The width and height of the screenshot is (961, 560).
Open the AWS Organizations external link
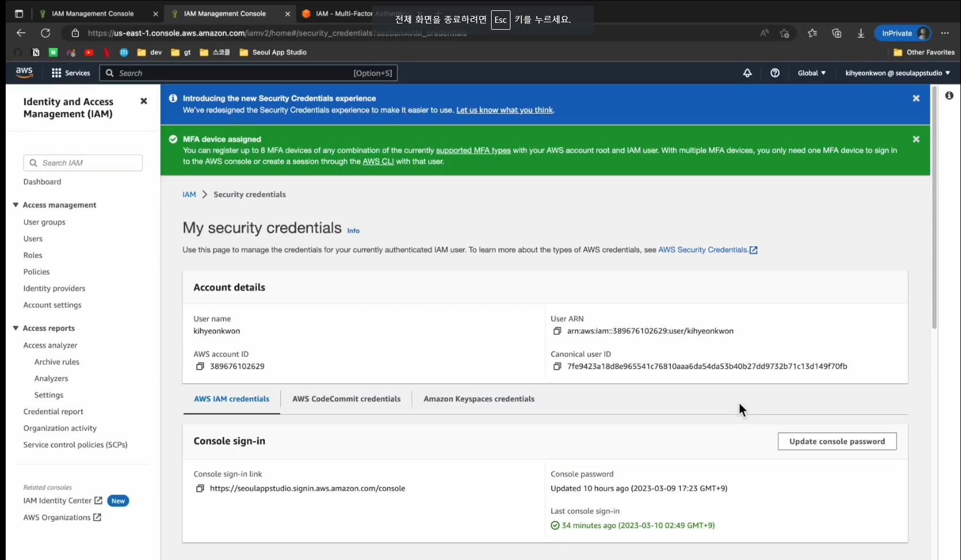pos(62,518)
